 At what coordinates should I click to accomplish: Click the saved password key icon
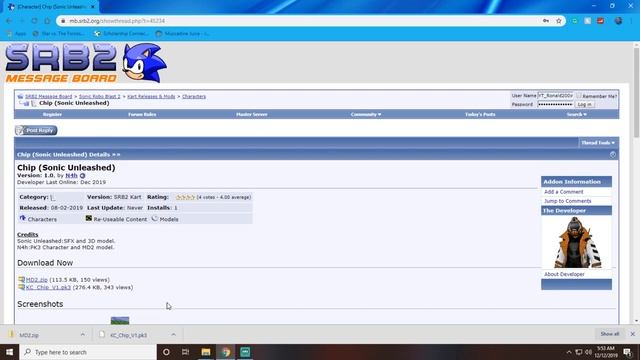coord(546,21)
